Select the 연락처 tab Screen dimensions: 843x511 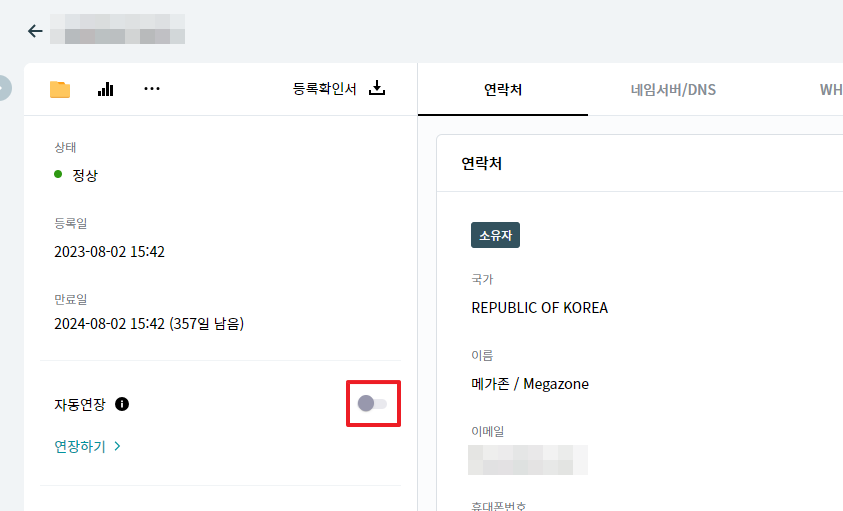[x=503, y=90]
